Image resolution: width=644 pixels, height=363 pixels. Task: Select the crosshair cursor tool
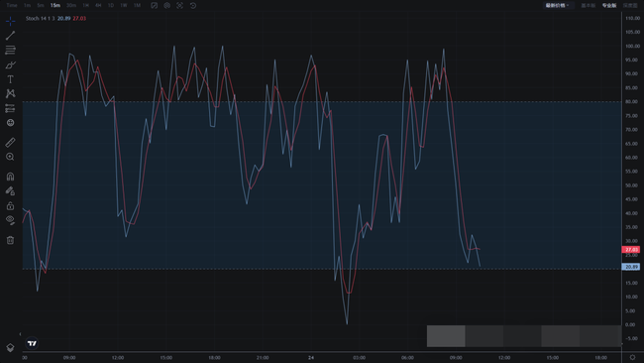[10, 21]
